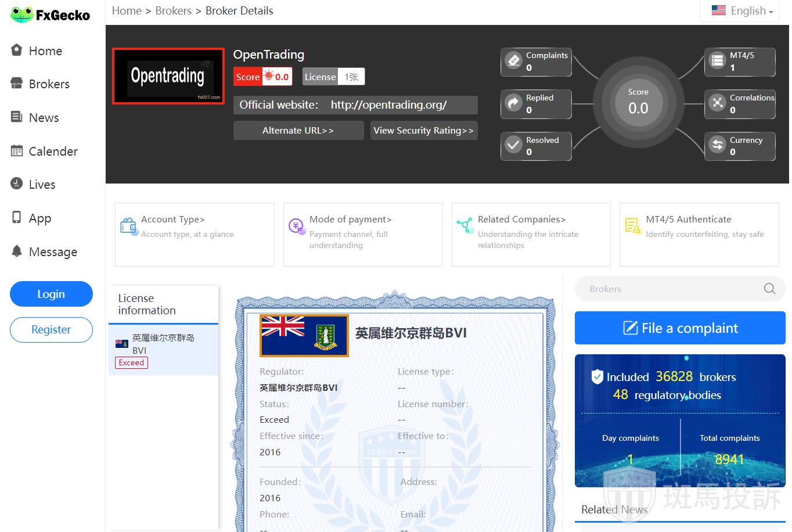
Task: Go to News in the sidebar
Action: 44,118
